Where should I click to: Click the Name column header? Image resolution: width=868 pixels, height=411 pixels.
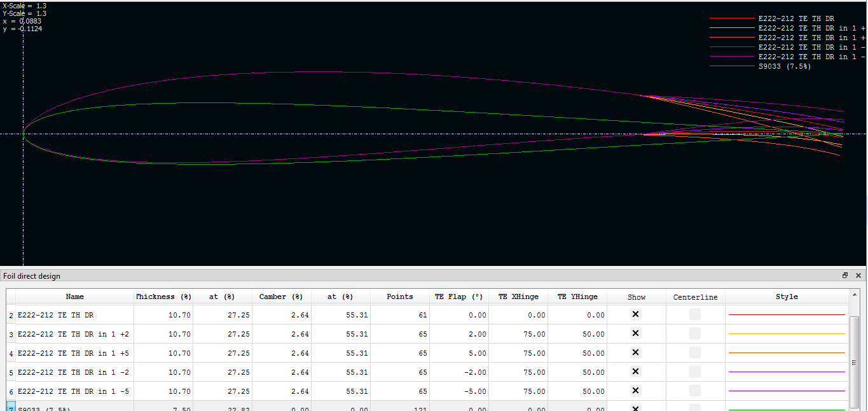point(74,296)
